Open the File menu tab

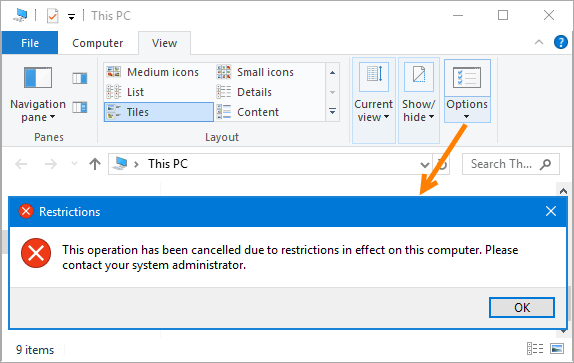30,43
